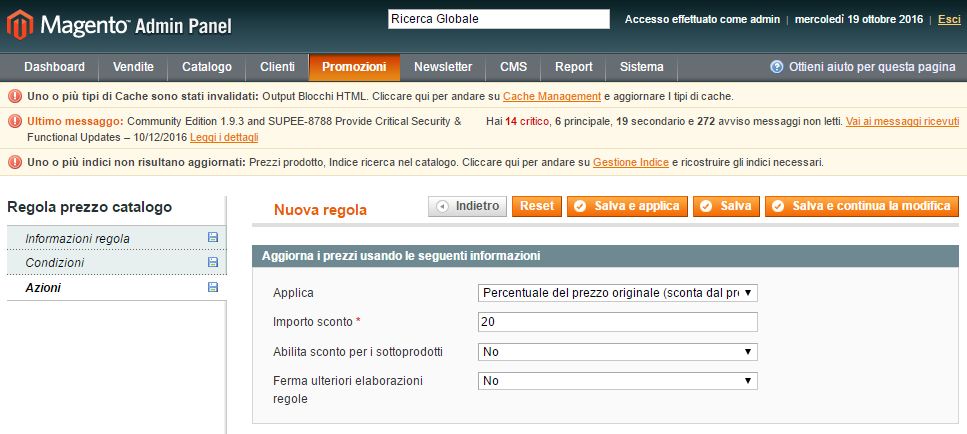Open the Cache Management link
Screen dimensions: 967x434
click(552, 96)
